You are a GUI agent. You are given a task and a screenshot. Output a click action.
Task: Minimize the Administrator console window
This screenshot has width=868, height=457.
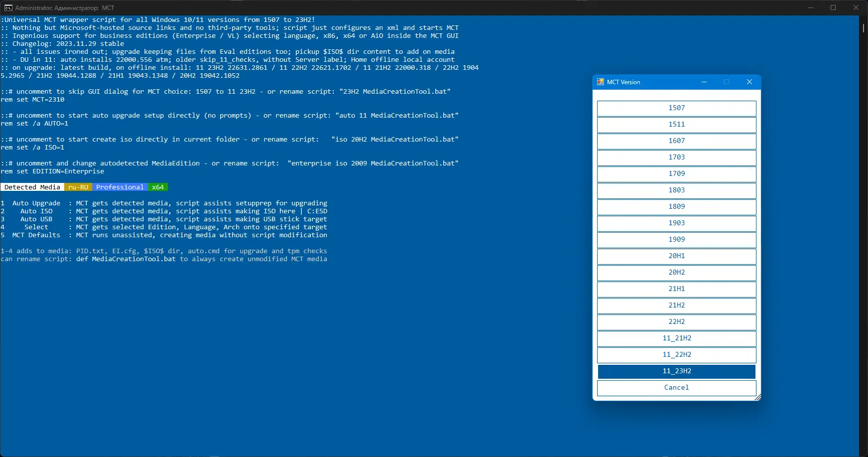(x=811, y=8)
